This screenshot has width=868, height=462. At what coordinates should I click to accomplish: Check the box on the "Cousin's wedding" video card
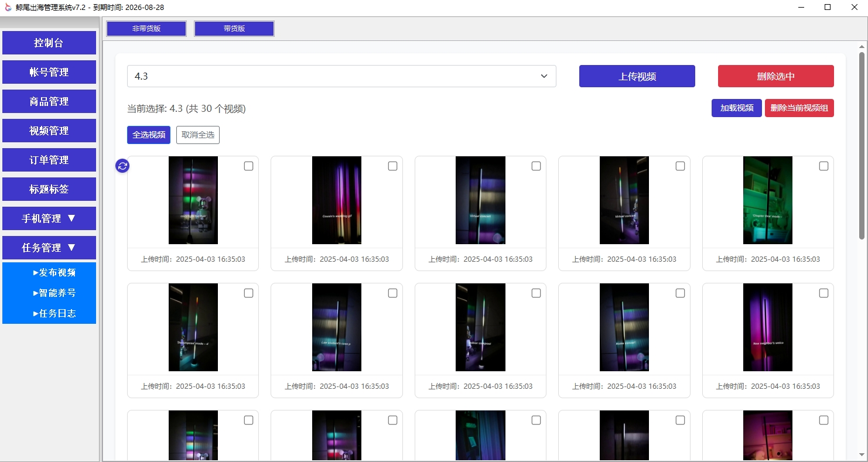(x=392, y=166)
